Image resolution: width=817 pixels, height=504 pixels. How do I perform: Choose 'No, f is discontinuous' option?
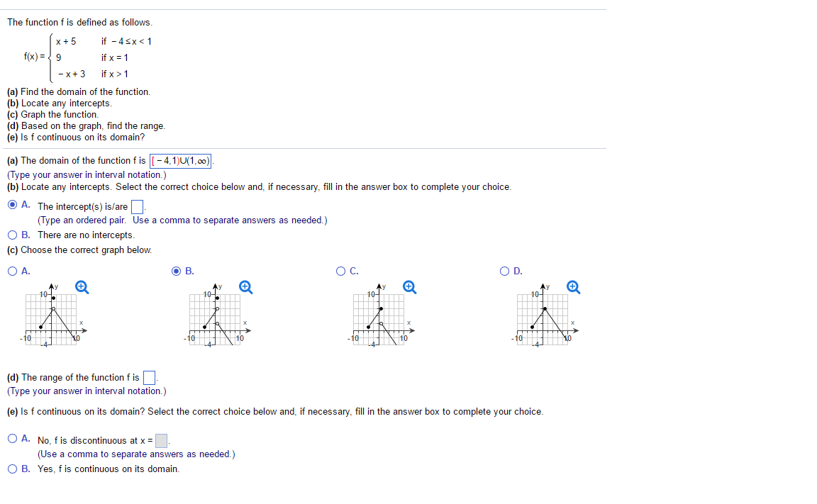pos(13,438)
